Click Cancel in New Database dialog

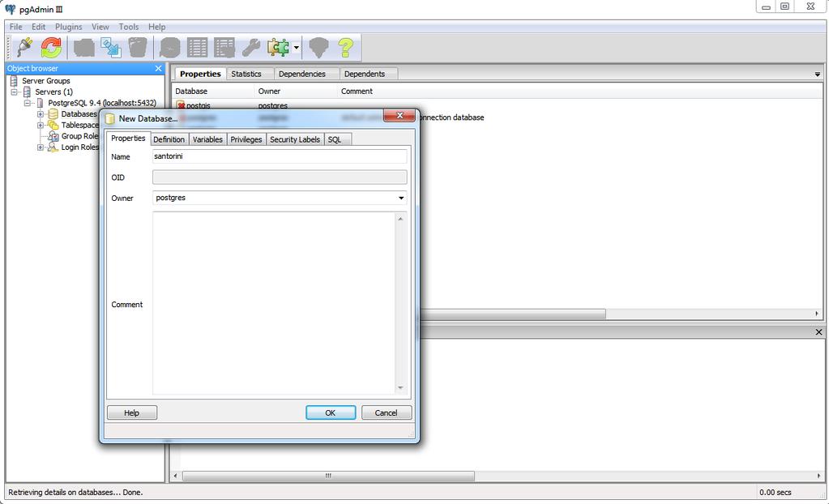coord(387,412)
